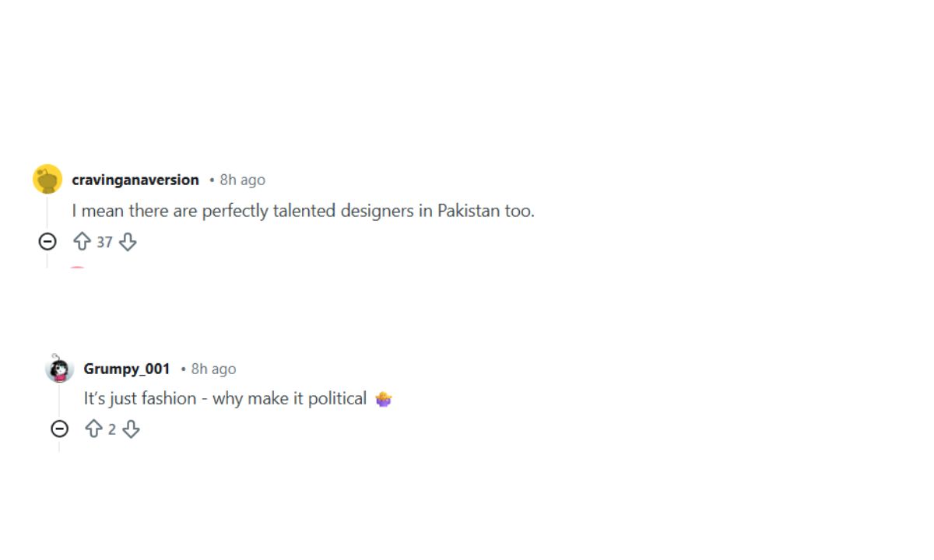
Task: Downvote cravinganaversion's comment
Action: 127,242
